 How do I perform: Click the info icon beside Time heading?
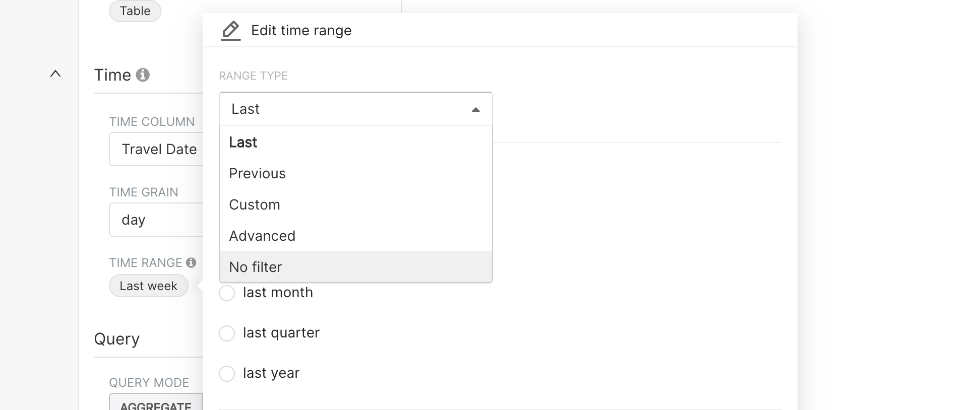143,75
